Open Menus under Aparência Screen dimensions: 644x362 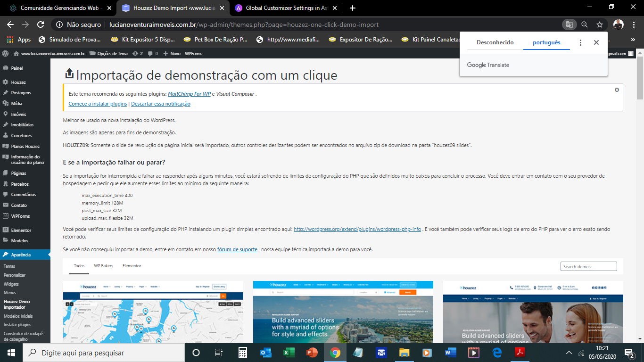point(10,293)
